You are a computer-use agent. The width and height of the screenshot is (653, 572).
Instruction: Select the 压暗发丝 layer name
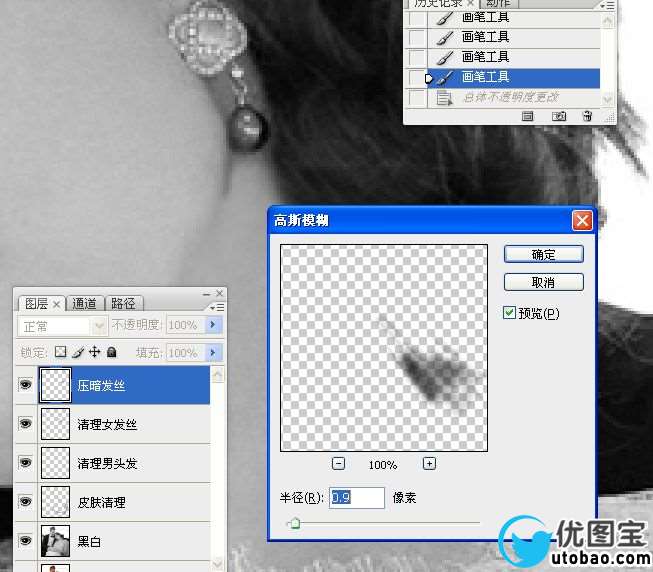tap(101, 385)
